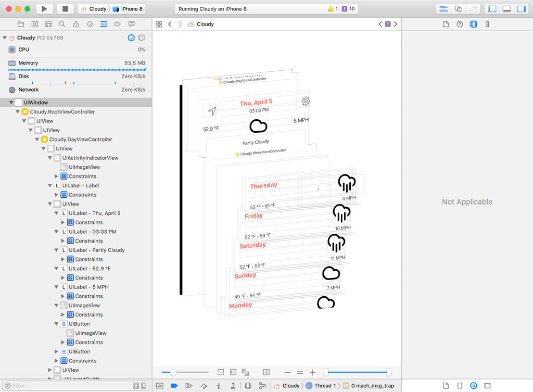The image size is (533, 392).
Task: Open the Debug Memory Graph icon
Action: point(263,385)
